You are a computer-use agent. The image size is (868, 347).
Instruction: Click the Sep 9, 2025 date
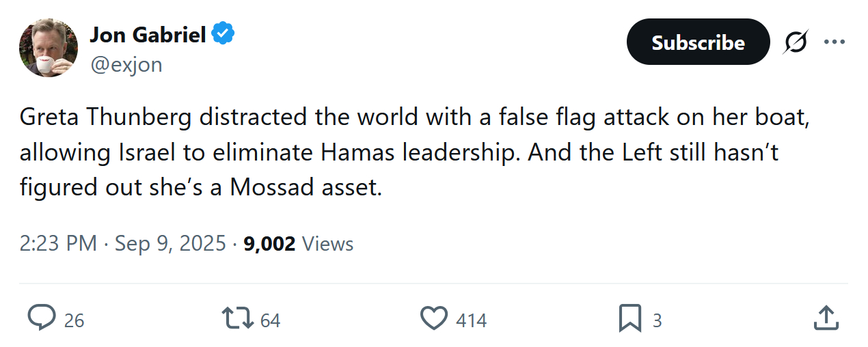click(170, 243)
